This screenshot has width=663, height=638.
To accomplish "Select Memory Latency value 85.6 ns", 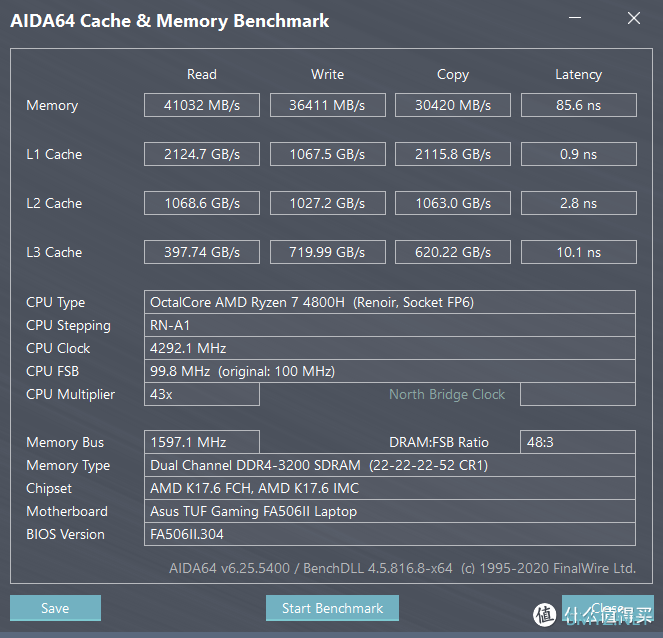I will coord(578,105).
